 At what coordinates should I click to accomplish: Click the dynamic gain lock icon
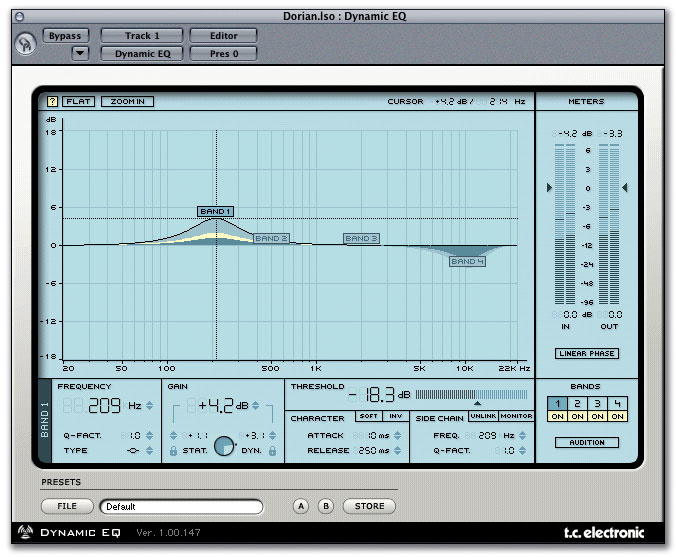274,451
